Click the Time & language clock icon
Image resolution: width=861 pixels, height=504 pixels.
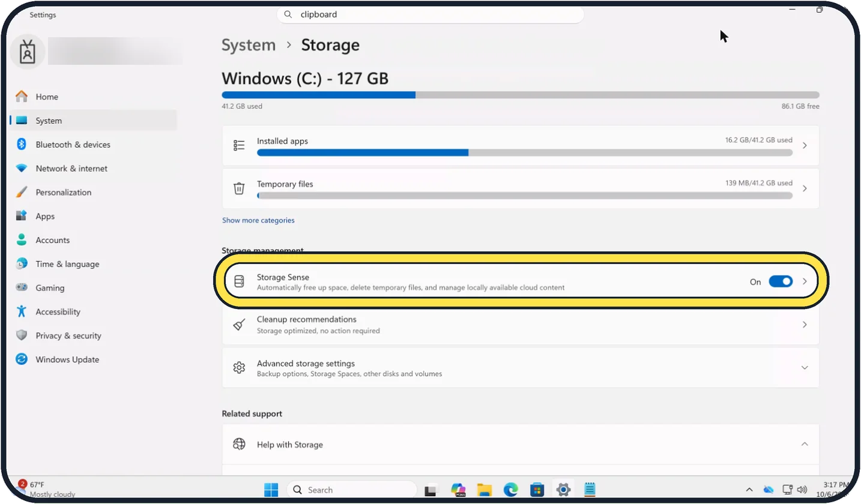tap(22, 264)
